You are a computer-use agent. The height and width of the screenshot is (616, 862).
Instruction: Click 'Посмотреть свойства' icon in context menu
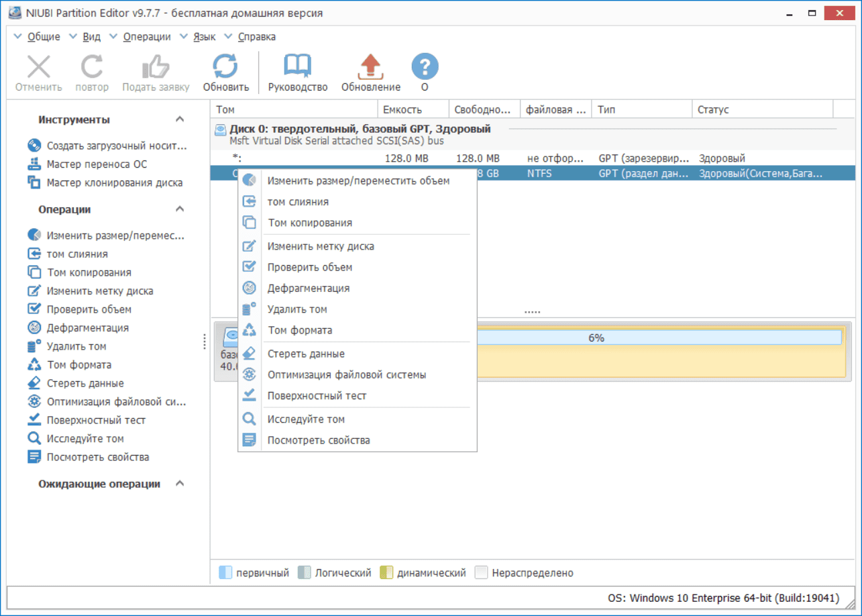tap(249, 440)
